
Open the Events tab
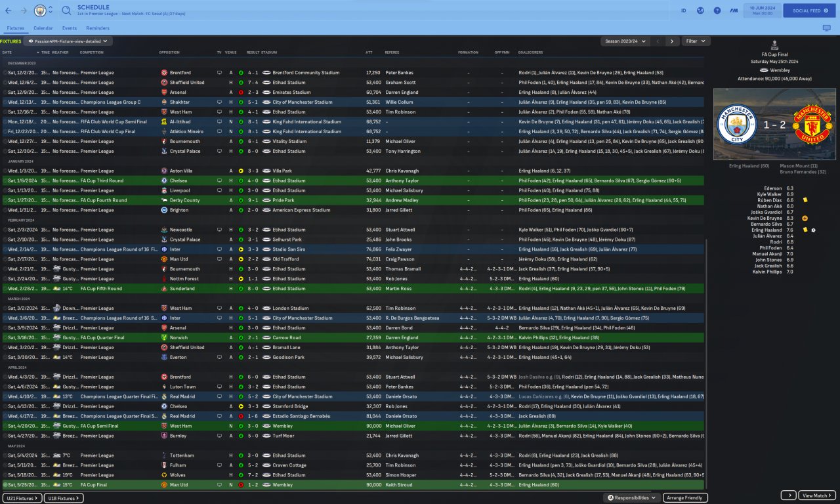(x=70, y=28)
